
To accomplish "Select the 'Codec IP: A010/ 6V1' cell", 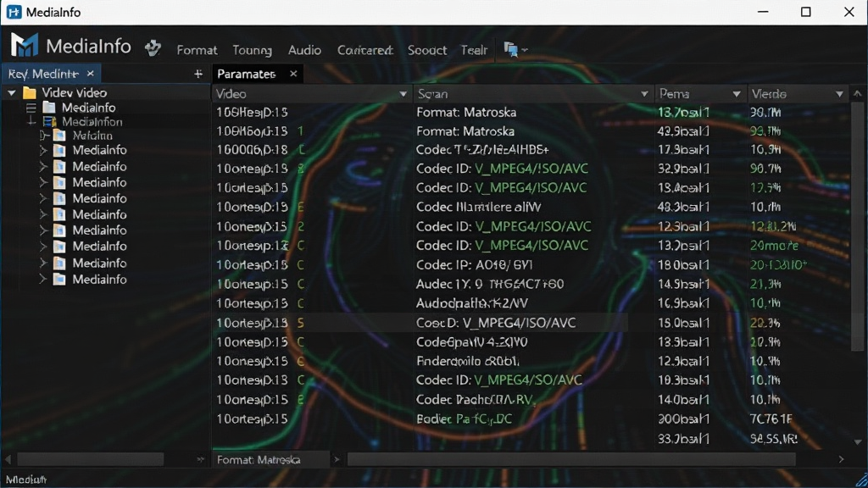I will [x=475, y=265].
